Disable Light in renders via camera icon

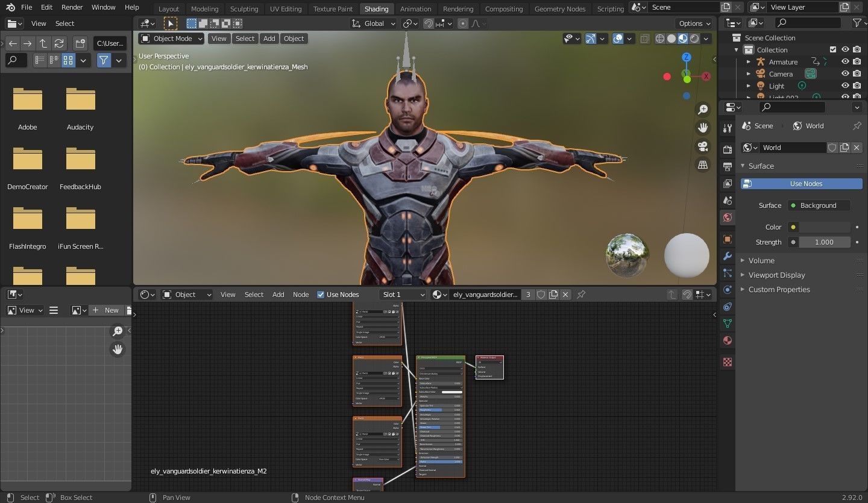pos(857,86)
